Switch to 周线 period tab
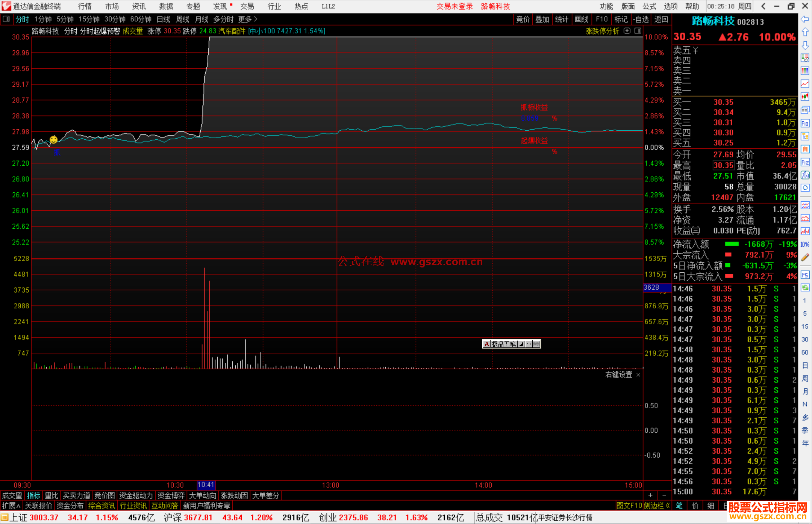Image resolution: width=812 pixels, height=524 pixels. (182, 19)
